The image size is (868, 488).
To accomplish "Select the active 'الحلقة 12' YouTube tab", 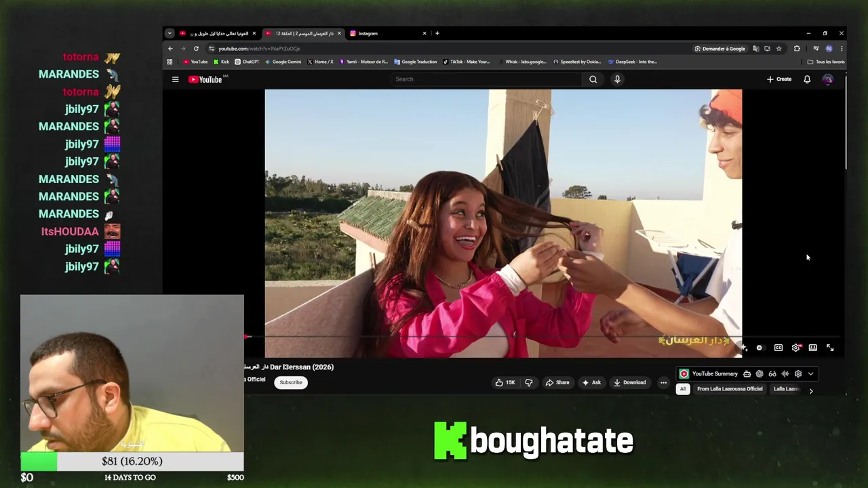I will click(304, 33).
